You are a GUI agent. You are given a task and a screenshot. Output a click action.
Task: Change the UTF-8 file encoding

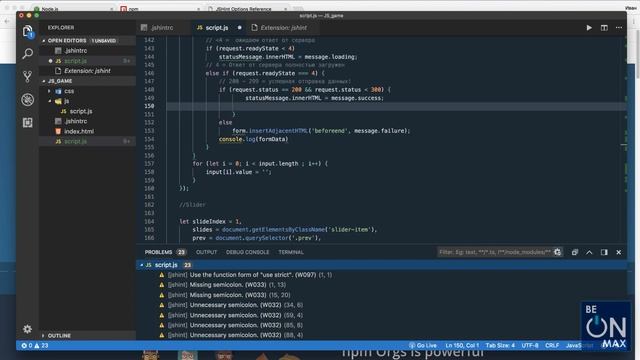530,346
